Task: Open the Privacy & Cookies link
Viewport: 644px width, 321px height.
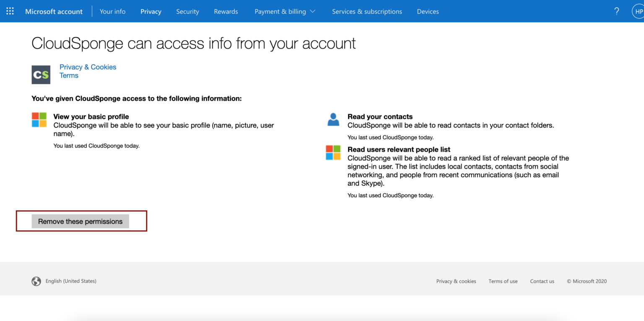Action: [x=88, y=67]
